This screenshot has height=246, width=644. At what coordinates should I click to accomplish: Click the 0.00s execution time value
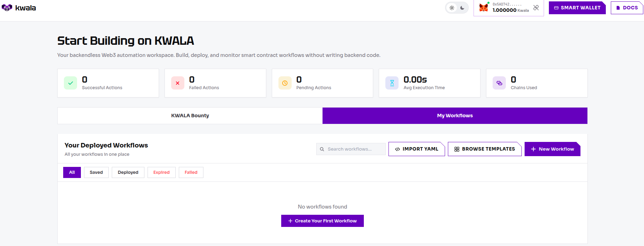[x=415, y=79]
